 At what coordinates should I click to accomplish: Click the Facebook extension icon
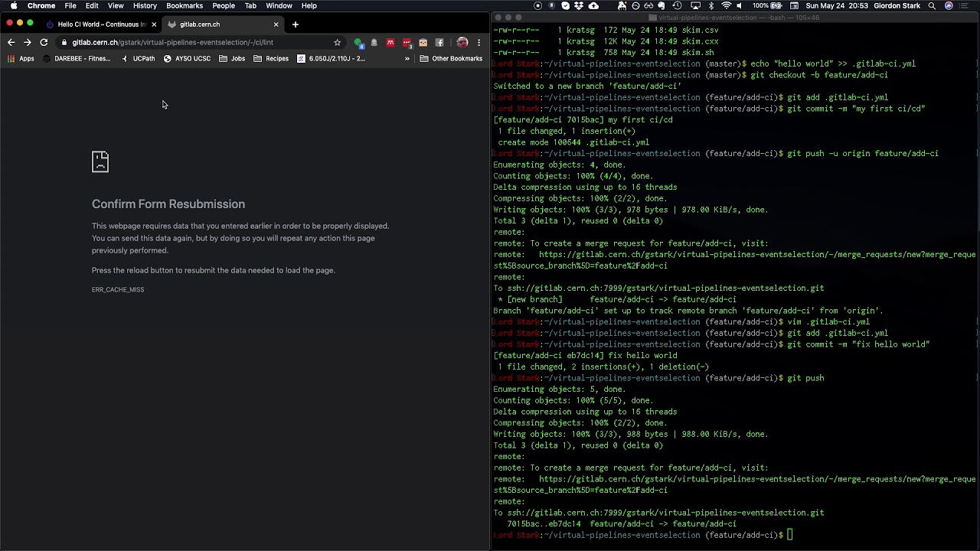pyautogui.click(x=439, y=43)
